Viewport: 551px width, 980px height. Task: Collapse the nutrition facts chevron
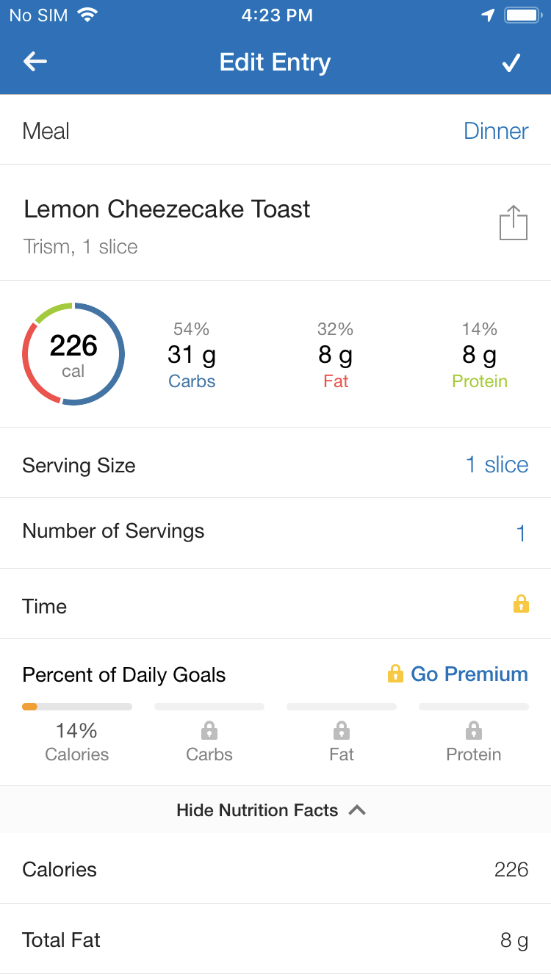(x=357, y=810)
